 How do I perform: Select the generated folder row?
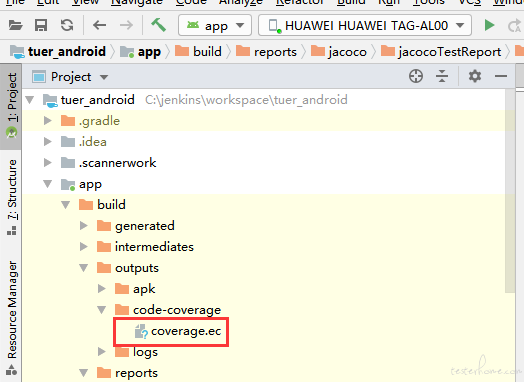pos(264,226)
